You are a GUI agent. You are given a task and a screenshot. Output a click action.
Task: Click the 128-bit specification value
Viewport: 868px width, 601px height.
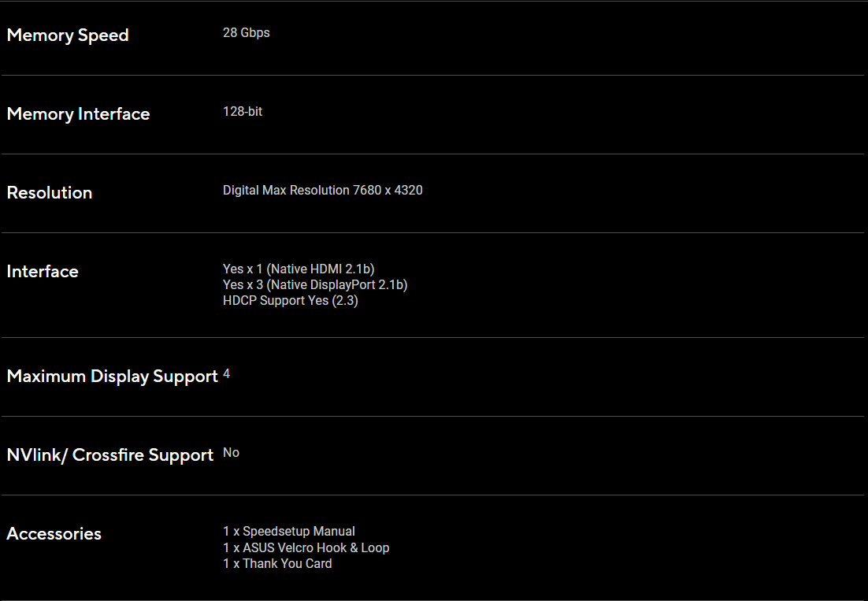pos(243,112)
